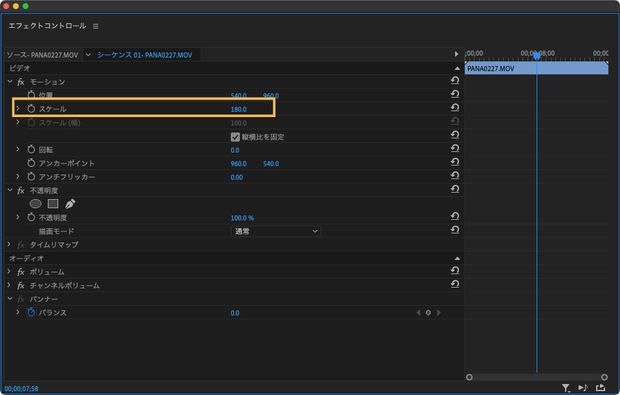Image resolution: width=620 pixels, height=395 pixels.
Task: Create a 4-point polygon mask
Action: coord(53,204)
